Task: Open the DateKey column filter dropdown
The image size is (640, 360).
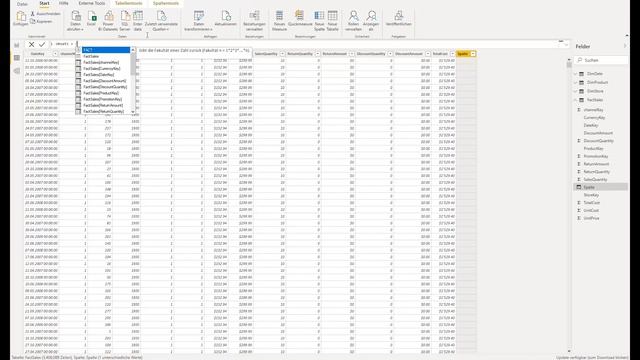Action: [x=55, y=54]
